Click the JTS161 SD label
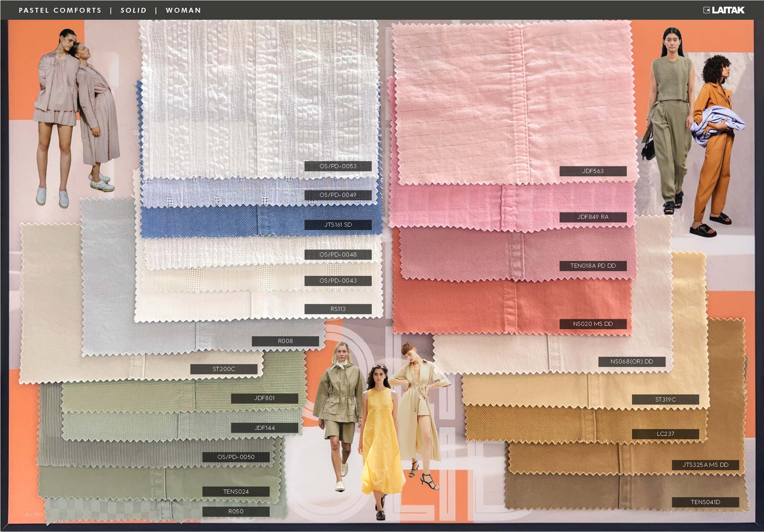764x532 pixels. 338,225
